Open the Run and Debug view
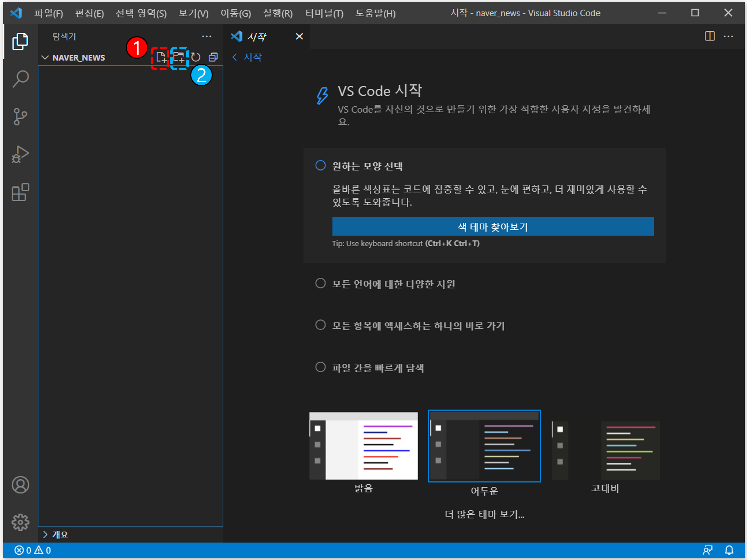The image size is (748, 560). (x=20, y=154)
